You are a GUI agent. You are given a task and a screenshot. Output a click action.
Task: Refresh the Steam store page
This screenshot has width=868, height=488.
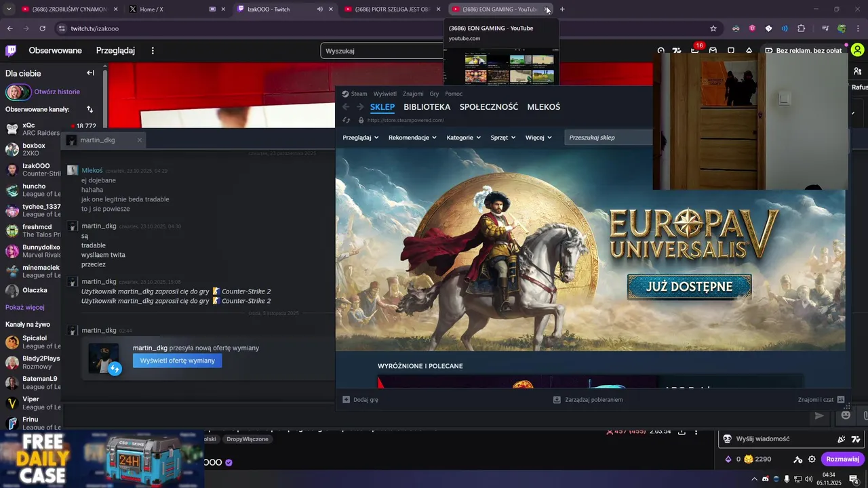tap(347, 121)
